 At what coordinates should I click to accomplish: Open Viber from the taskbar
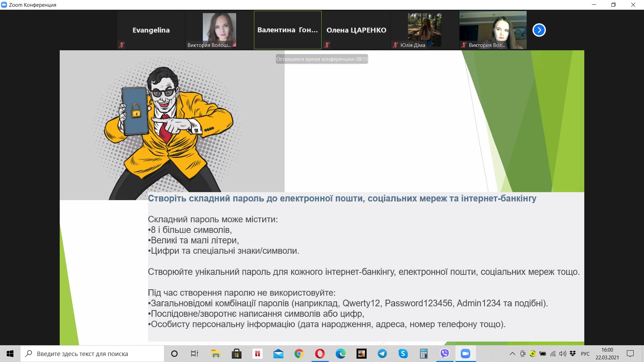pos(444,354)
